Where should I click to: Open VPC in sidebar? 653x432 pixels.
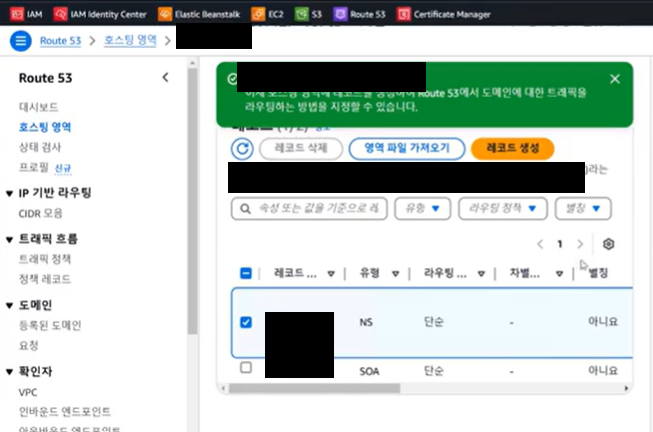28,392
